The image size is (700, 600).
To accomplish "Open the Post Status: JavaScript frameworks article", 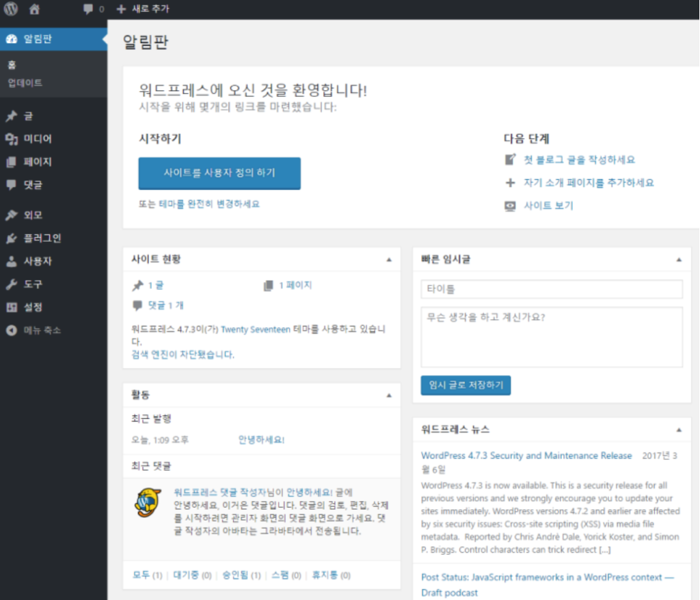I will click(x=548, y=585).
